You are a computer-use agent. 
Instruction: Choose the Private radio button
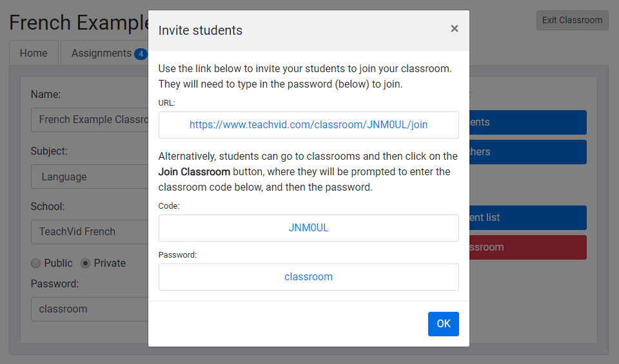click(x=85, y=263)
